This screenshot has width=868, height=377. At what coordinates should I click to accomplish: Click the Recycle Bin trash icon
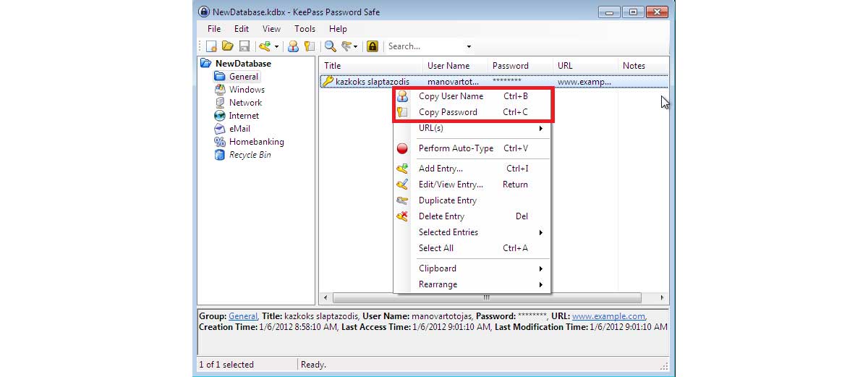[220, 155]
